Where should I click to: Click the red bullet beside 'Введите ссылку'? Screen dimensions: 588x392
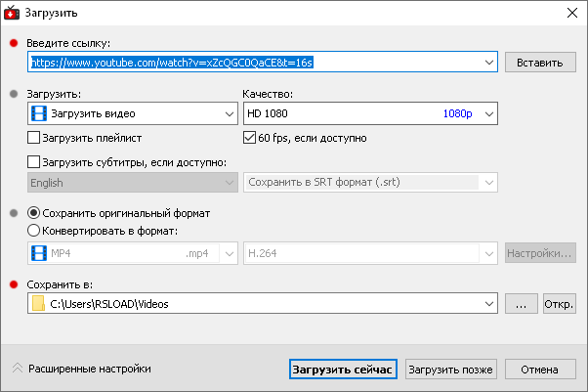pyautogui.click(x=13, y=43)
